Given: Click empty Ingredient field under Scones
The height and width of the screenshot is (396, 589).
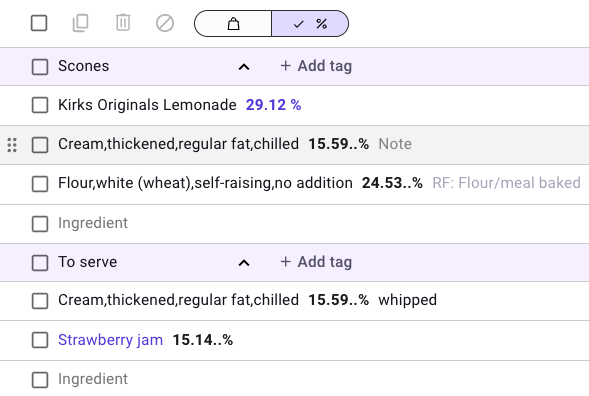Looking at the screenshot, I should pos(93,223).
